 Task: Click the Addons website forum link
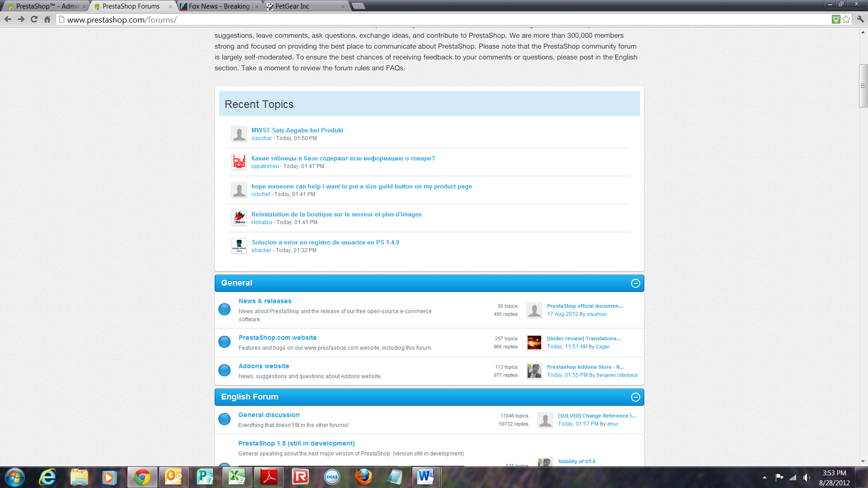(264, 366)
